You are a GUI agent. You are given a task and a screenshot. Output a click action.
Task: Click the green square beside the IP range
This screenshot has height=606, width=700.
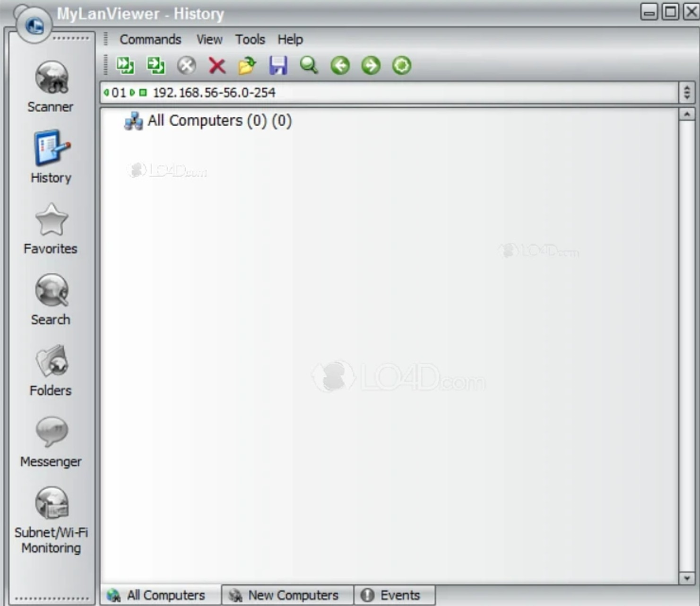[x=143, y=92]
